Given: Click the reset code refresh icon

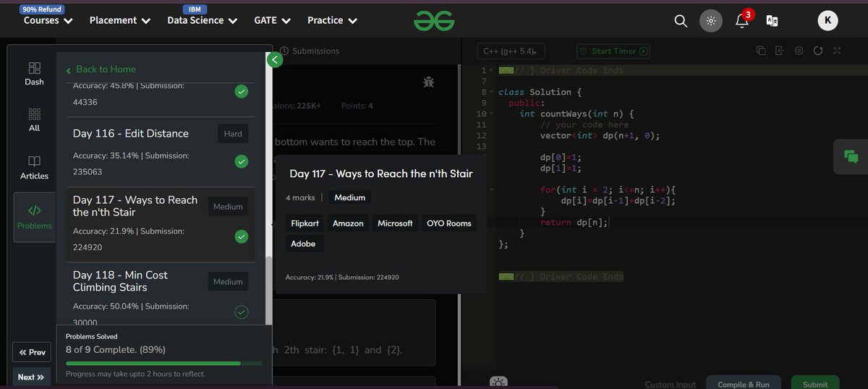Looking at the screenshot, I should click(818, 51).
